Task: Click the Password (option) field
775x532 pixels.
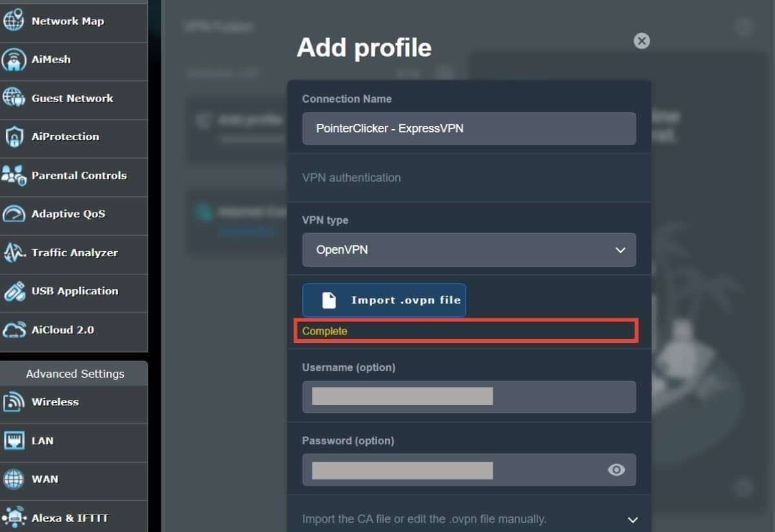Action: pos(469,470)
